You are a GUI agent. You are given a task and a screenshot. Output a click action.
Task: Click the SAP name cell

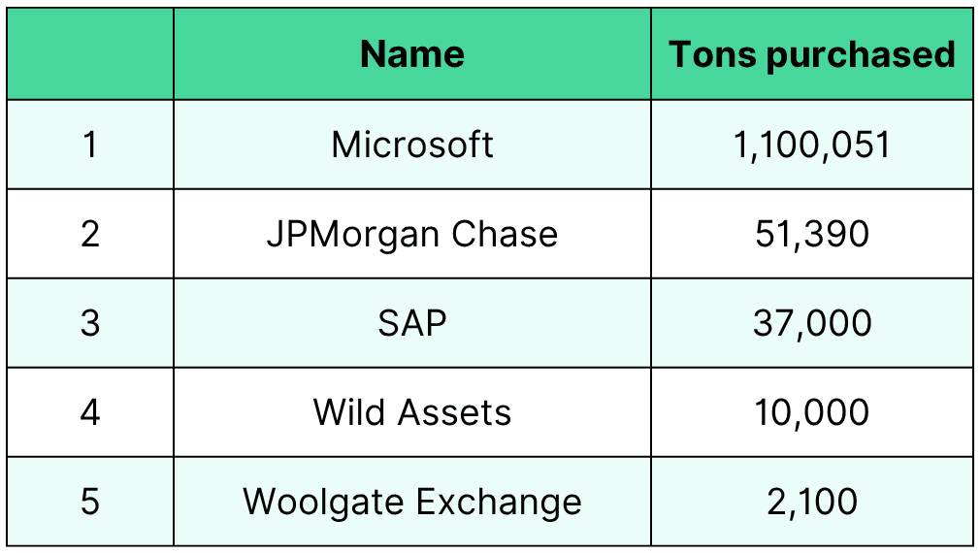point(412,323)
